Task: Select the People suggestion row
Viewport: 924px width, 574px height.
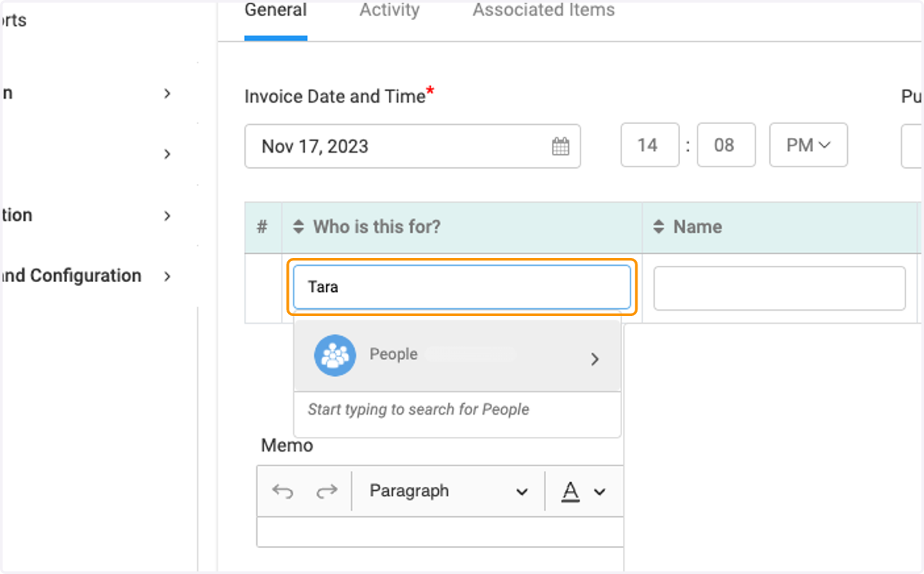Action: [457, 355]
